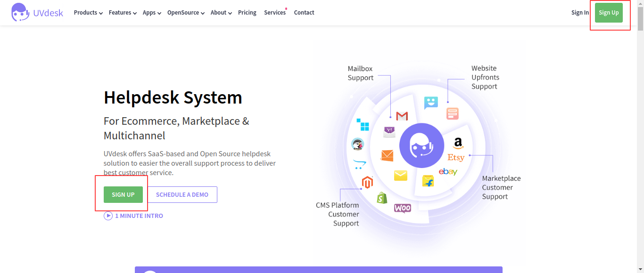
Task: Click the Sign In link
Action: click(x=580, y=13)
